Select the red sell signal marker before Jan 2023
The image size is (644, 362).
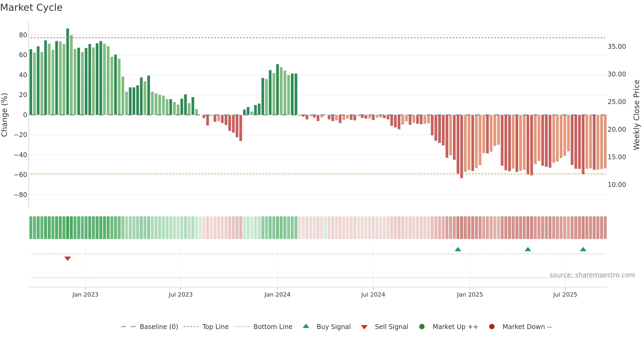pyautogui.click(x=68, y=258)
